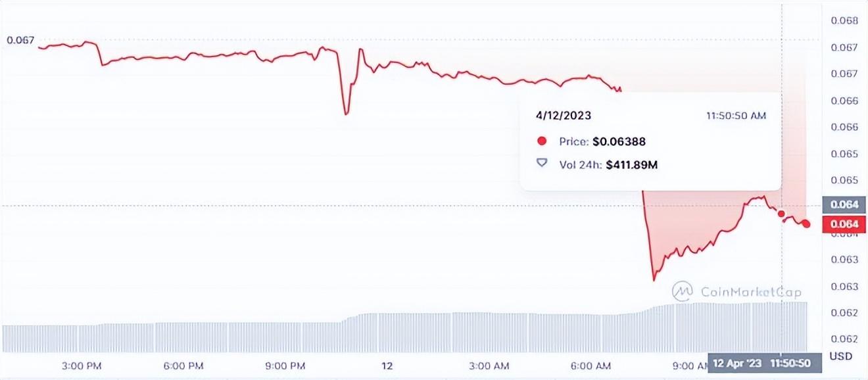This screenshot has height=380, width=868.
Task: Click the 0.068 price axis label
Action: pyautogui.click(x=844, y=20)
